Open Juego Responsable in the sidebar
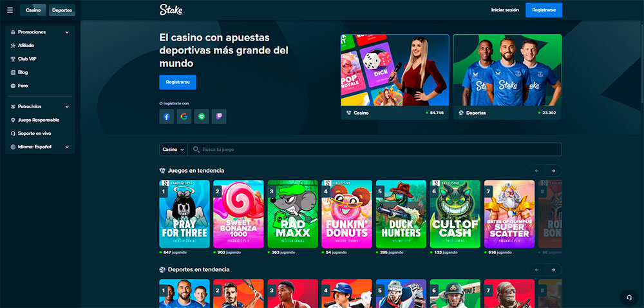The height and width of the screenshot is (308, 644). click(40, 120)
